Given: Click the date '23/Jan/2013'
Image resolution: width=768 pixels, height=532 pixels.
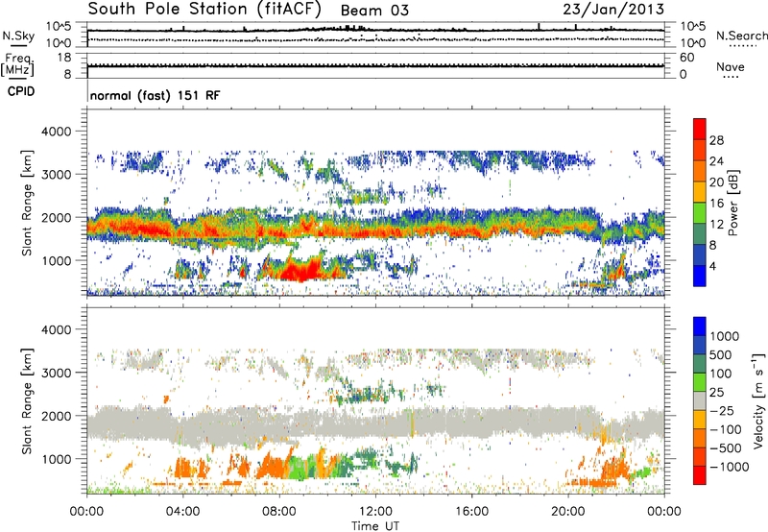Looking at the screenshot, I should (x=613, y=9).
